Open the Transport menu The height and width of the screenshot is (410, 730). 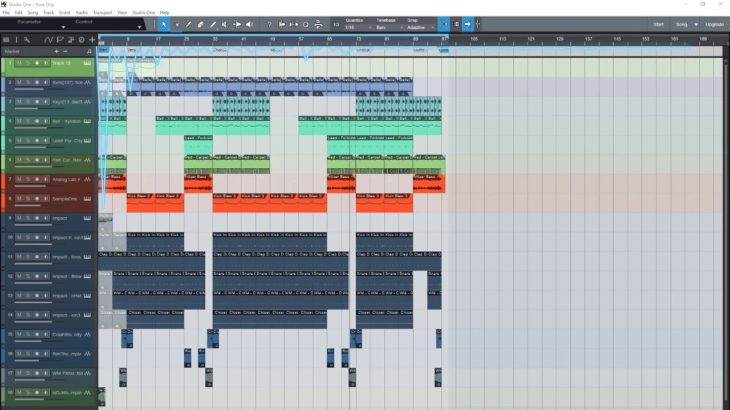tap(102, 13)
